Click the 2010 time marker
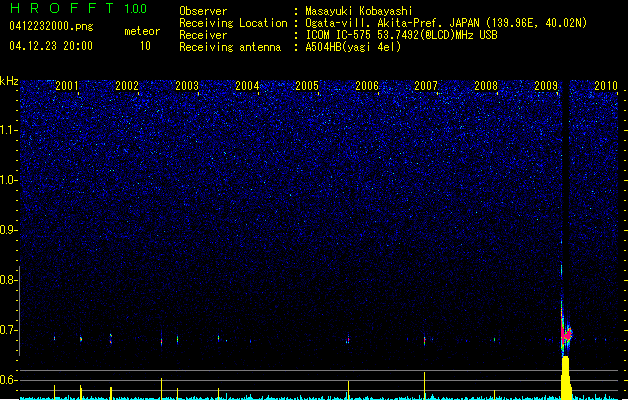This screenshot has height=400, width=629. point(606,85)
